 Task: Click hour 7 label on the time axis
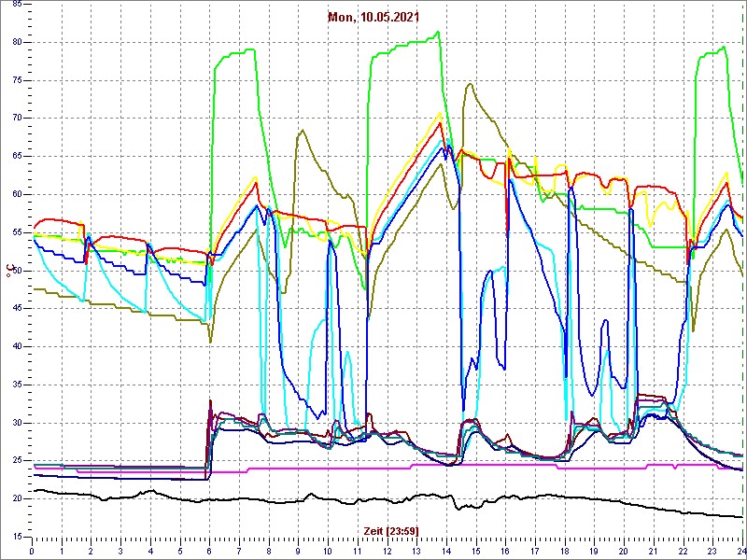coord(239,551)
